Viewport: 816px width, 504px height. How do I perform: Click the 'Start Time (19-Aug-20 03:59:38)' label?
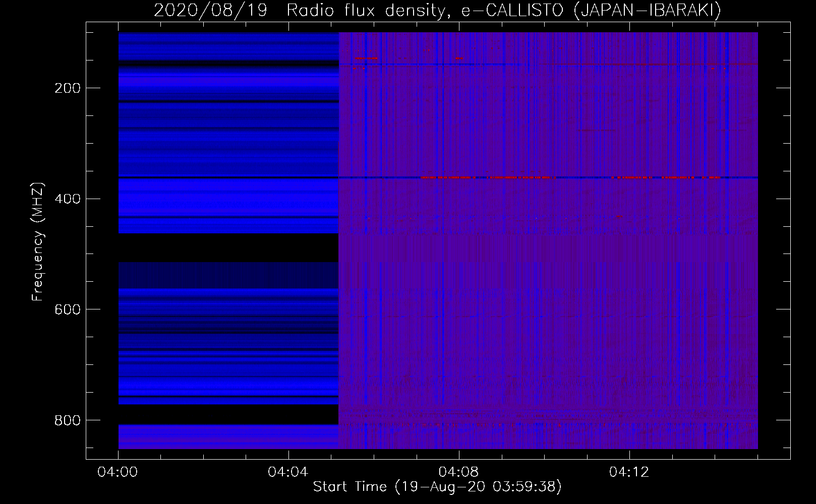coord(437,487)
